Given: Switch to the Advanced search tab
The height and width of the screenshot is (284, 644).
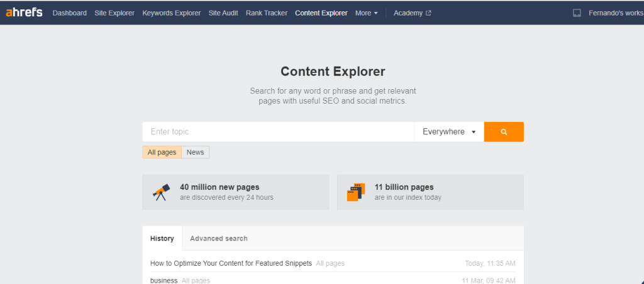Looking at the screenshot, I should [x=218, y=238].
